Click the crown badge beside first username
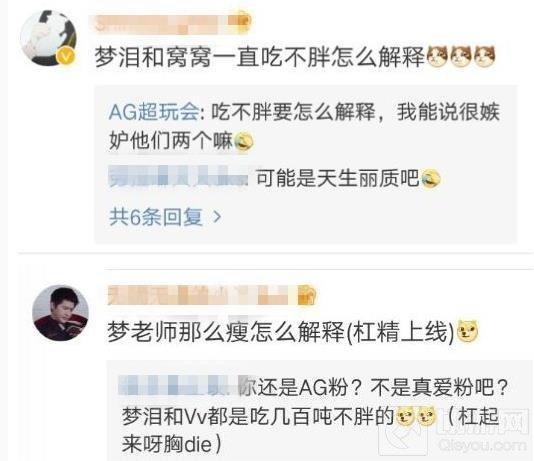This screenshot has width=534, height=461. coord(241,22)
